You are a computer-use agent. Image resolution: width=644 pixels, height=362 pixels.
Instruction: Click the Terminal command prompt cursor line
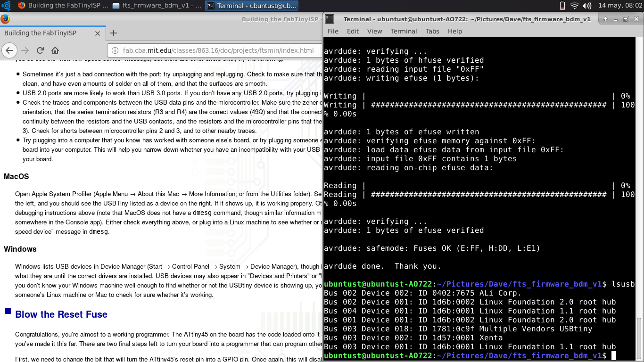pos(470,355)
